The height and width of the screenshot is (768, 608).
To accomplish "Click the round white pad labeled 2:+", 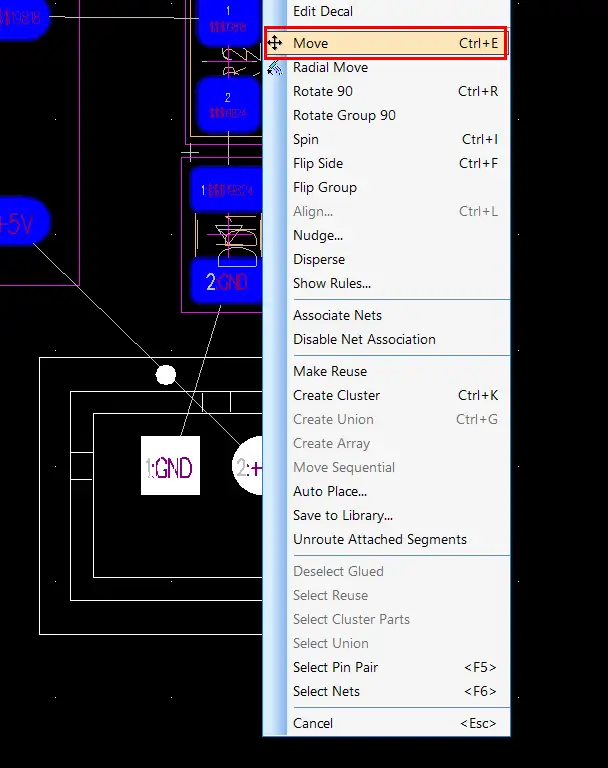I will click(247, 466).
